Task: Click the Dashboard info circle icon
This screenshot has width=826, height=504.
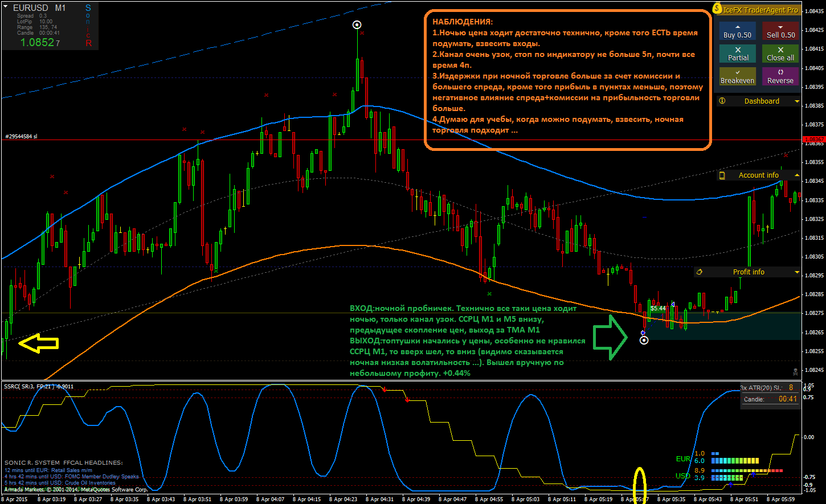Action: [x=722, y=101]
